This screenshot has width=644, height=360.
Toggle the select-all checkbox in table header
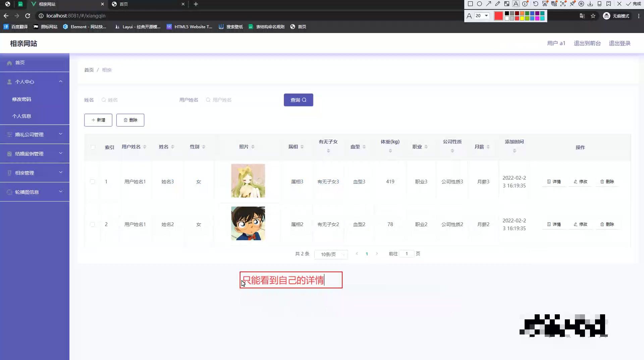[93, 147]
